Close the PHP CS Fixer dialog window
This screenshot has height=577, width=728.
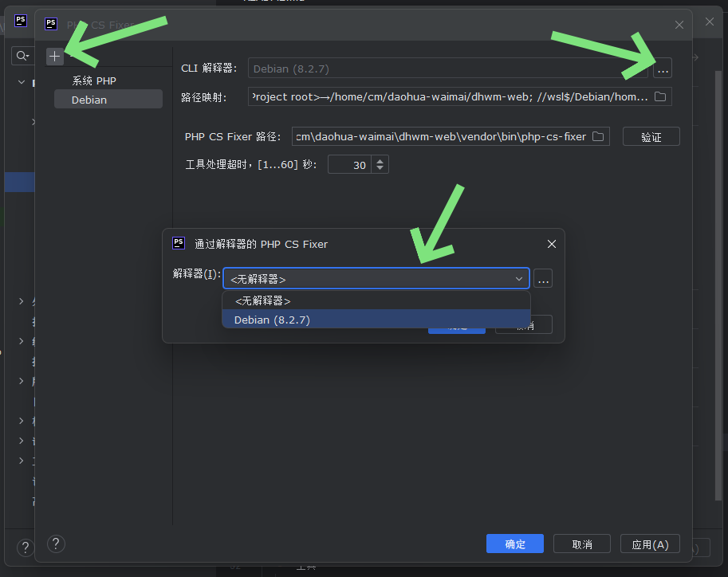679,25
